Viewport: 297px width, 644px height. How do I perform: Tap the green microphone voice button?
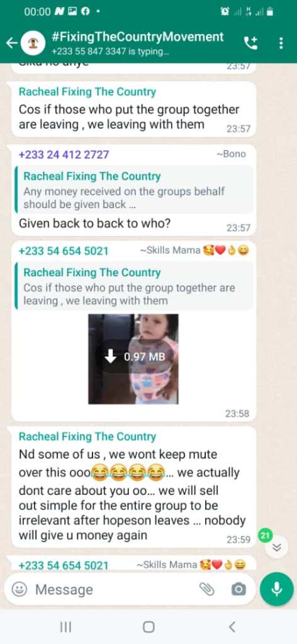click(276, 589)
